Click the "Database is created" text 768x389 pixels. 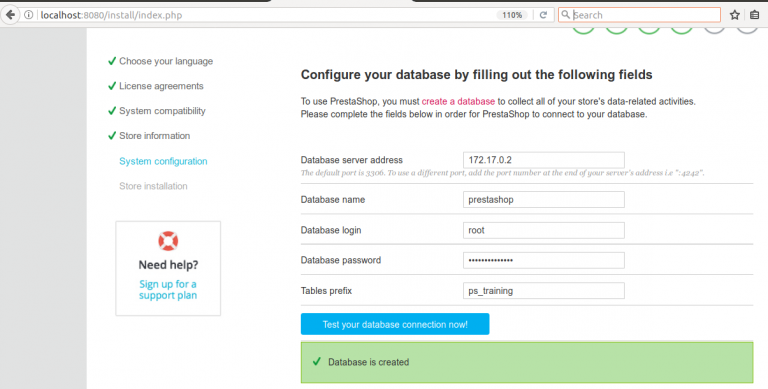(368, 362)
